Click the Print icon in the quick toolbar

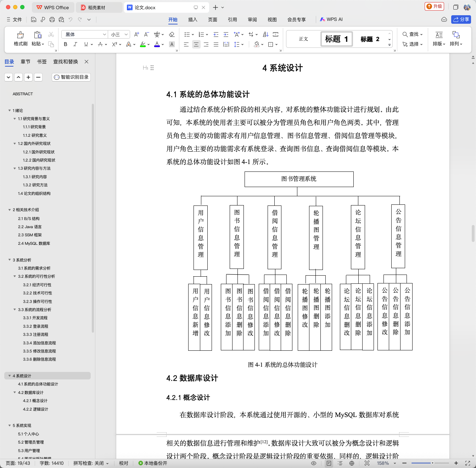coord(52,19)
